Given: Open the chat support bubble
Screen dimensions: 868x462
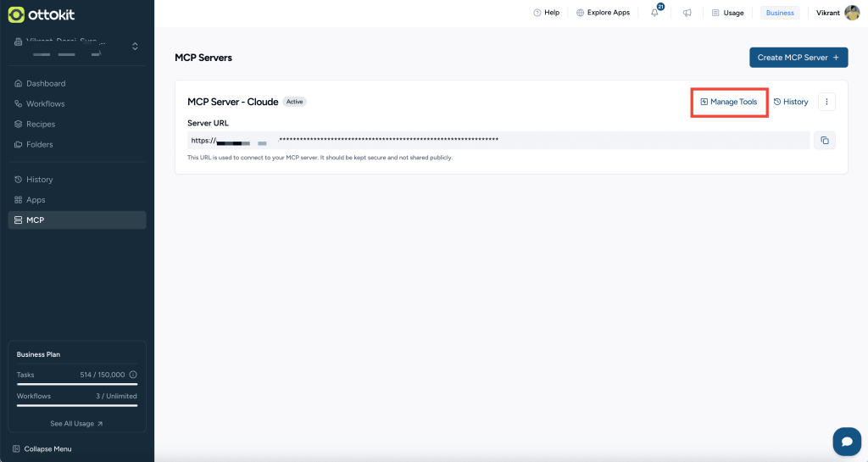Looking at the screenshot, I should [846, 441].
